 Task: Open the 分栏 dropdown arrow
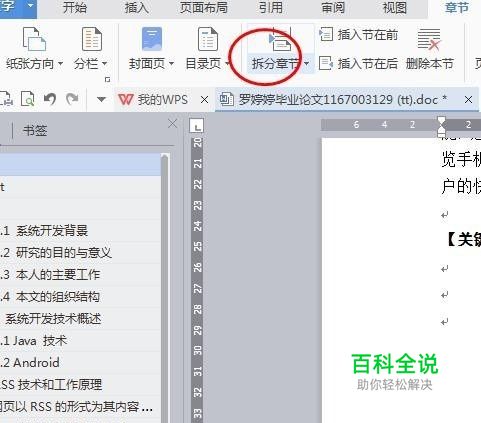click(x=105, y=63)
